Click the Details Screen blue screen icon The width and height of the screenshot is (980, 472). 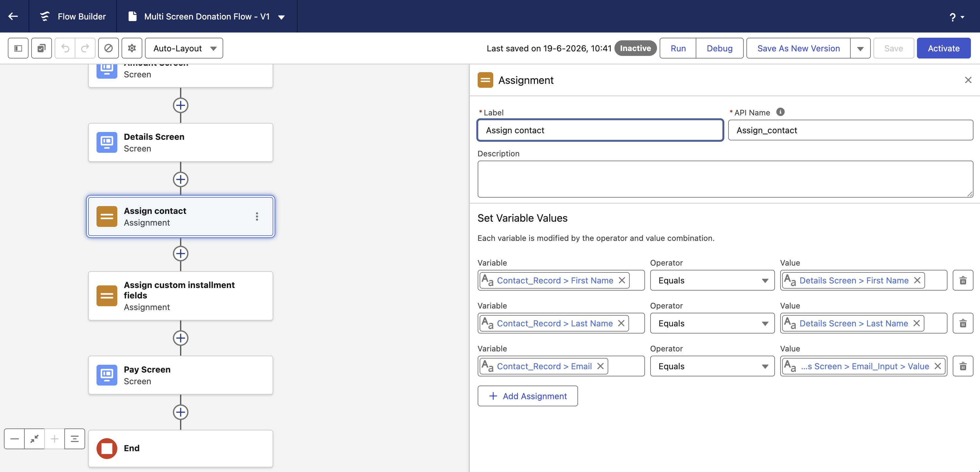click(107, 142)
